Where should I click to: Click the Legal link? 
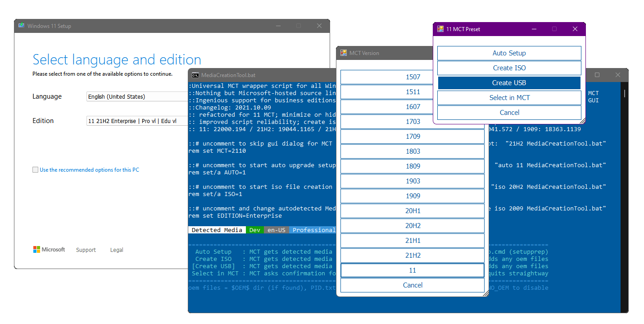[117, 249]
